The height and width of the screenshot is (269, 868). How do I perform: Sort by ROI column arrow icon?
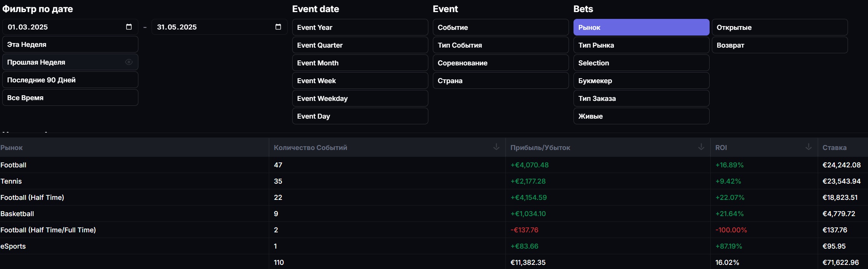coord(809,147)
